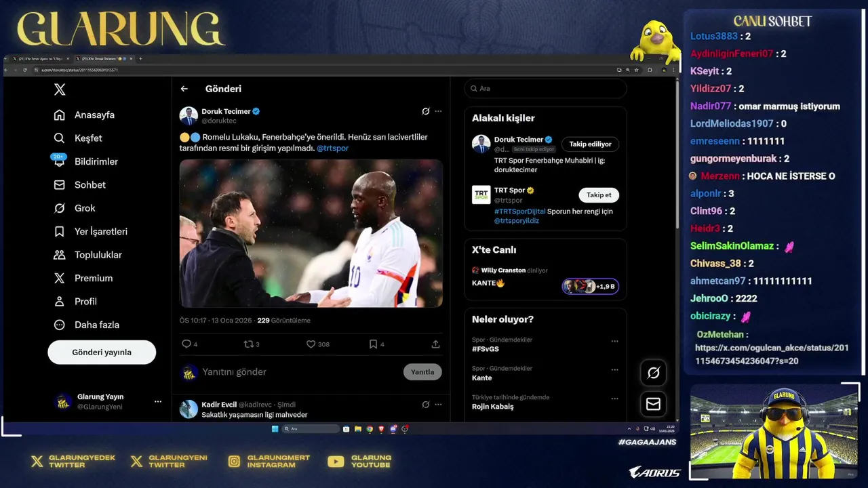Open Brave browser from taskbar
This screenshot has width=868, height=488.
click(381, 428)
